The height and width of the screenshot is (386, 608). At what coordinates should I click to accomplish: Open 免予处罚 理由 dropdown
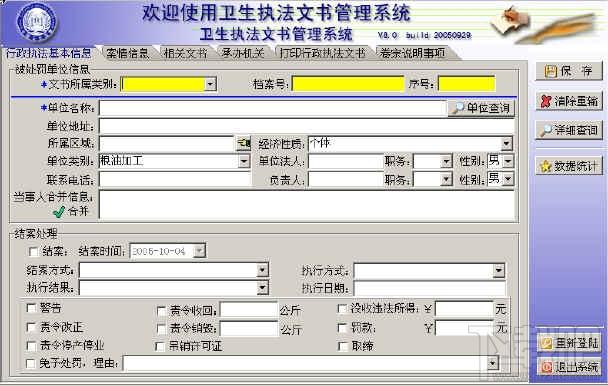492,363
